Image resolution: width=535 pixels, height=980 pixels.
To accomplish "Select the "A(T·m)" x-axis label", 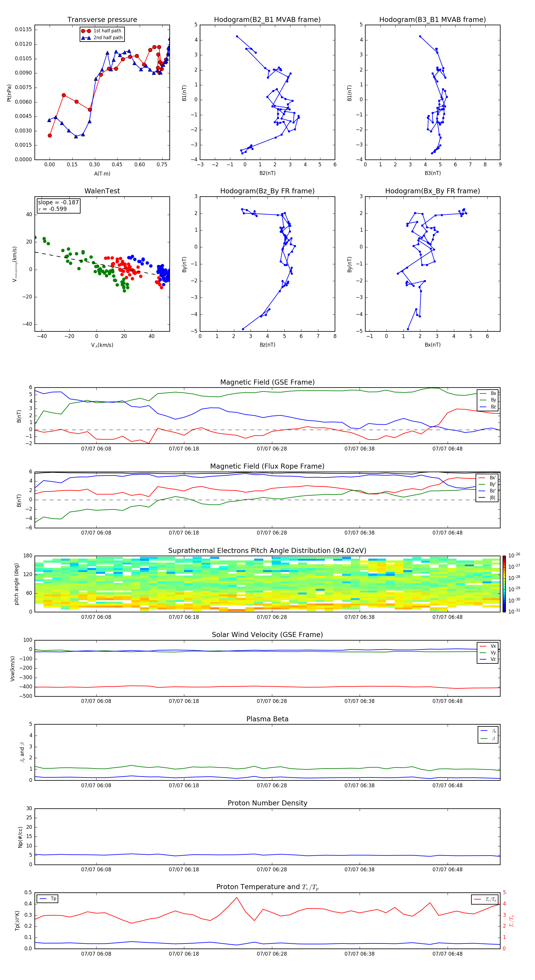I will [102, 174].
